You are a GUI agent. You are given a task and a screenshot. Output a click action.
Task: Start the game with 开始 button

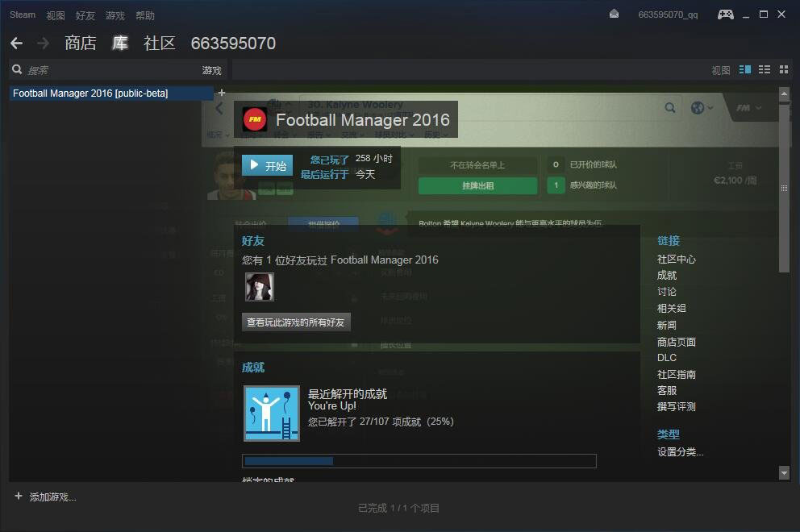click(268, 165)
